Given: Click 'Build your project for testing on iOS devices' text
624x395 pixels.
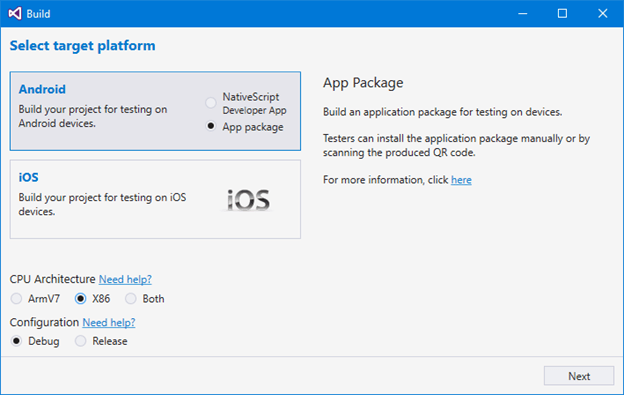Looking at the screenshot, I should click(x=102, y=204).
